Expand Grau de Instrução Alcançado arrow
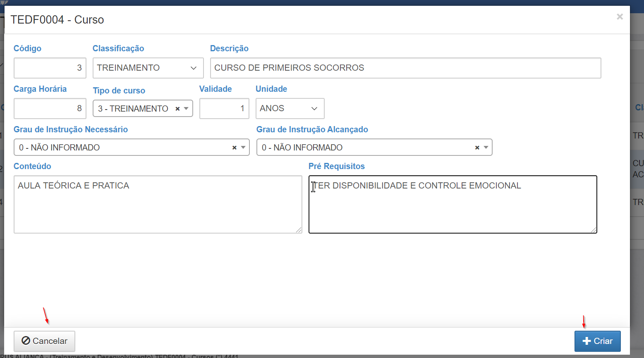 coord(486,148)
